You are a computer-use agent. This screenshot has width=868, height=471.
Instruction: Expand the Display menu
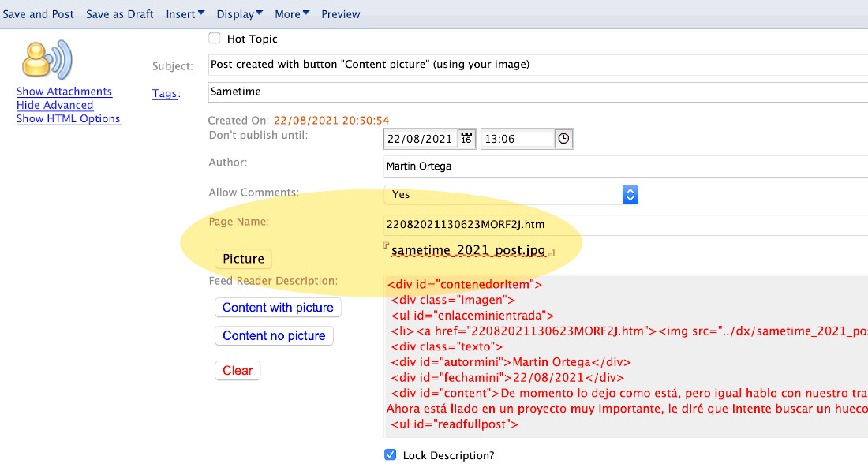239,14
